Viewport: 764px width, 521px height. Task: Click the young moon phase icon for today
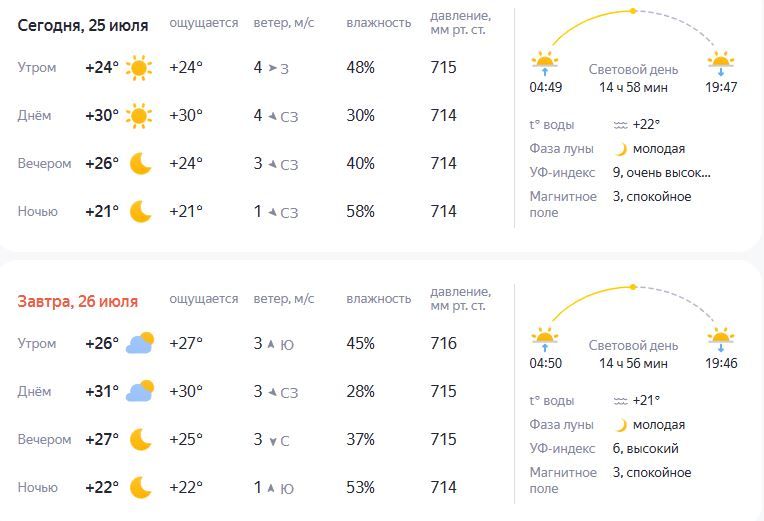[x=621, y=149]
